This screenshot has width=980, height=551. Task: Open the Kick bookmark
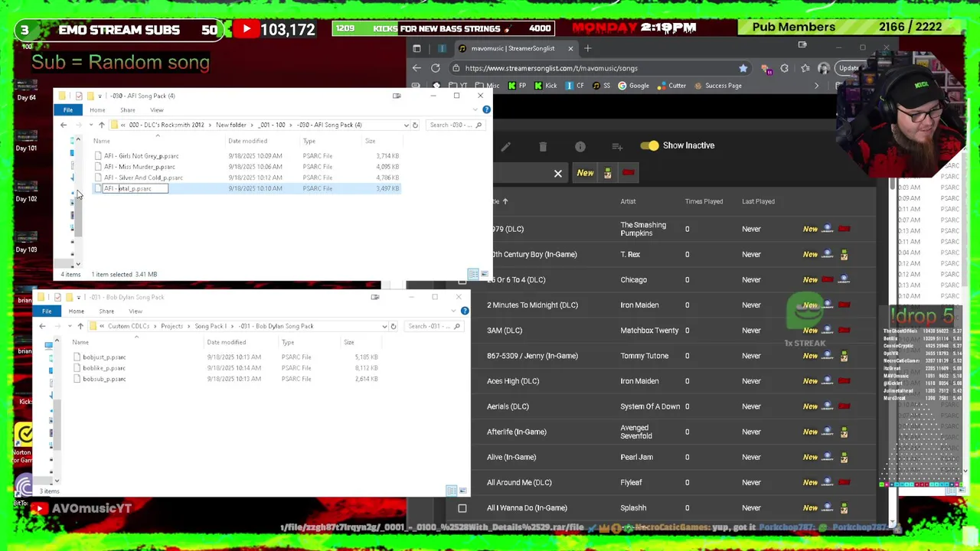(x=545, y=86)
